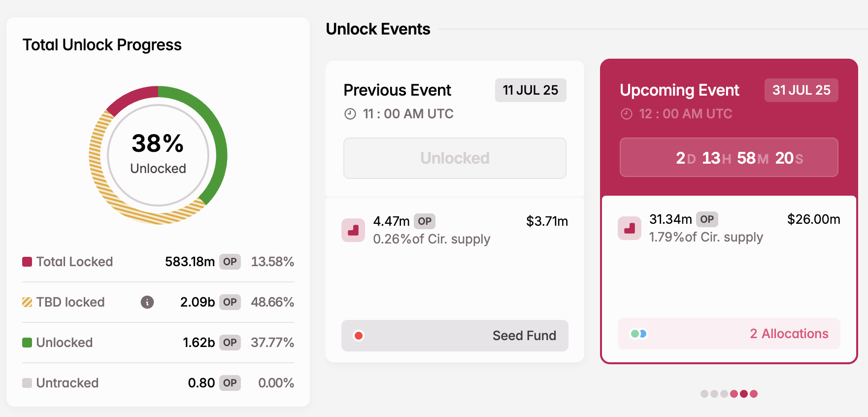Click the overlapping allocation dots icon
This screenshot has height=417, width=868.
point(637,334)
